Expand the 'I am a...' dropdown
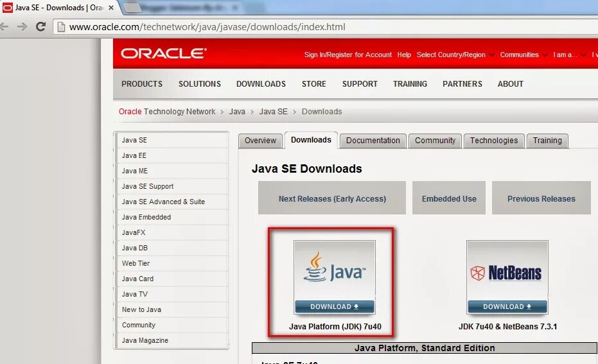Image resolution: width=598 pixels, height=364 pixels. tap(569, 55)
